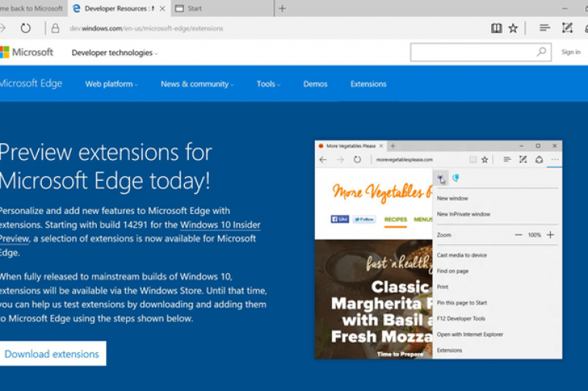This screenshot has height=391, width=588.
Task: Click the forward arrow icon
Action: point(3,28)
